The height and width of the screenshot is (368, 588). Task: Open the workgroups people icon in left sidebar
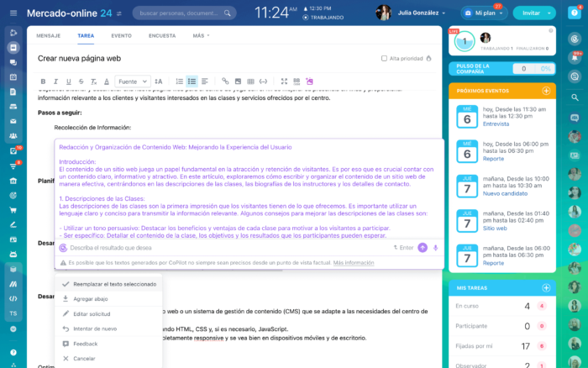pos(13,136)
